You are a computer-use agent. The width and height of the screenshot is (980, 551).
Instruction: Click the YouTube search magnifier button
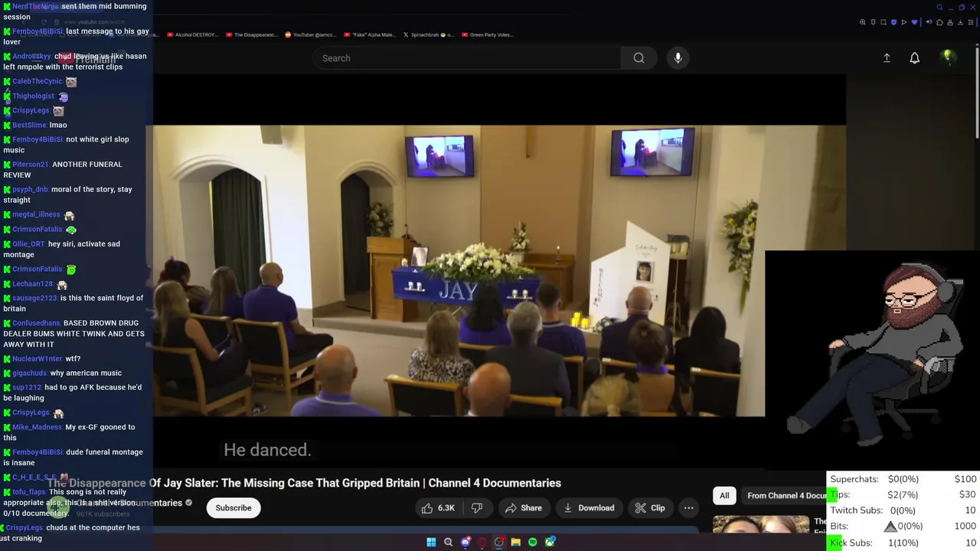pyautogui.click(x=639, y=58)
